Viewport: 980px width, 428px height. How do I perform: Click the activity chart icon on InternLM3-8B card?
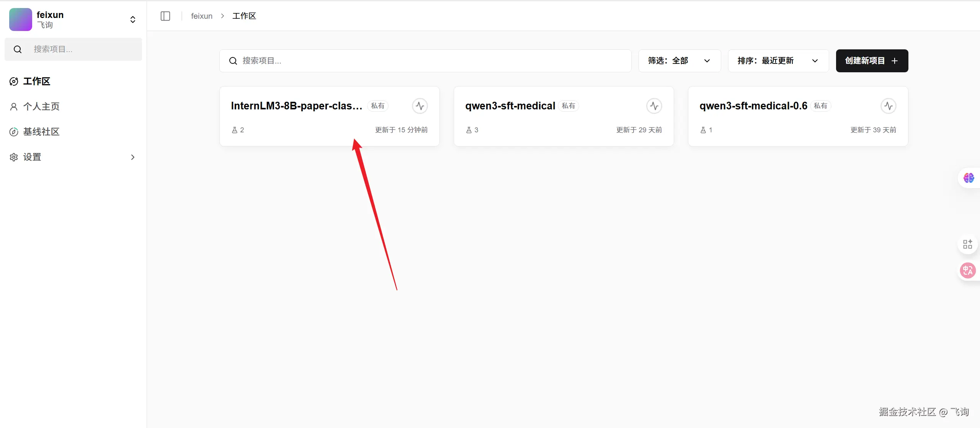(420, 106)
